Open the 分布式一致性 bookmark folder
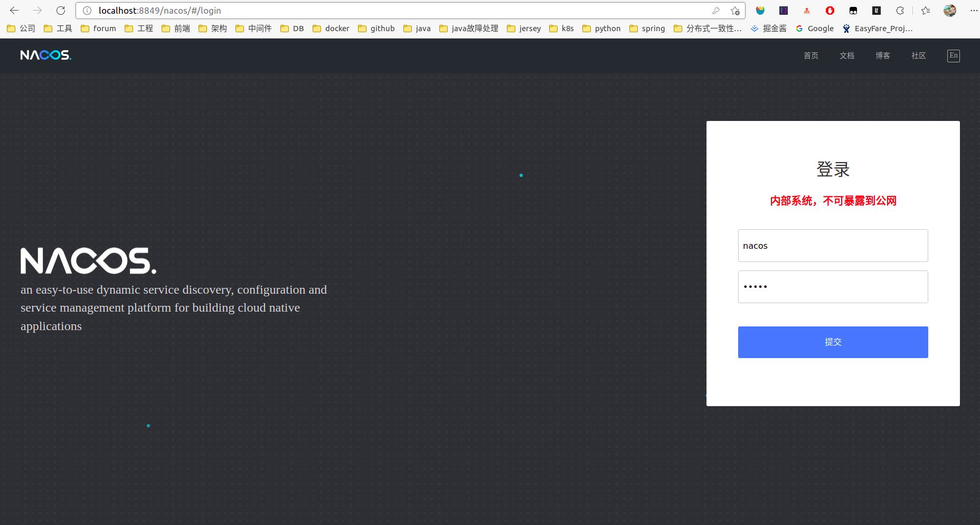 [708, 29]
